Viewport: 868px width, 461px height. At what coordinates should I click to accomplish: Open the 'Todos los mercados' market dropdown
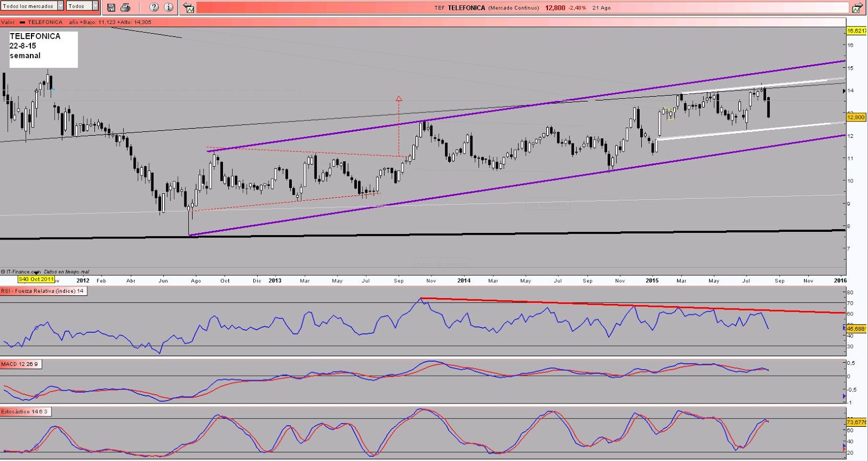33,6
